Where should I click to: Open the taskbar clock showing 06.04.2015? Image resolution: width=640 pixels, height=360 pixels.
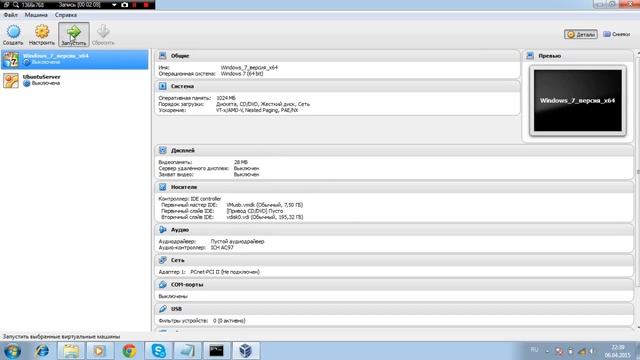click(618, 351)
